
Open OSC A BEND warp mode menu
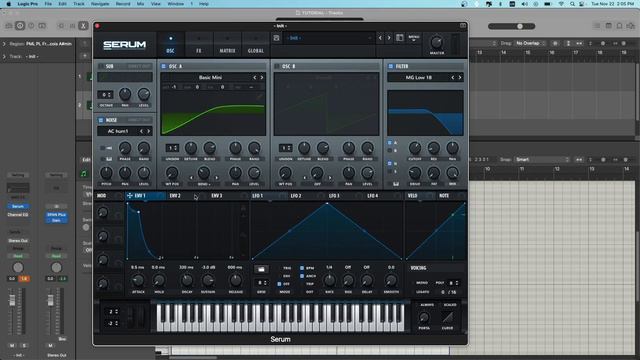click(204, 184)
